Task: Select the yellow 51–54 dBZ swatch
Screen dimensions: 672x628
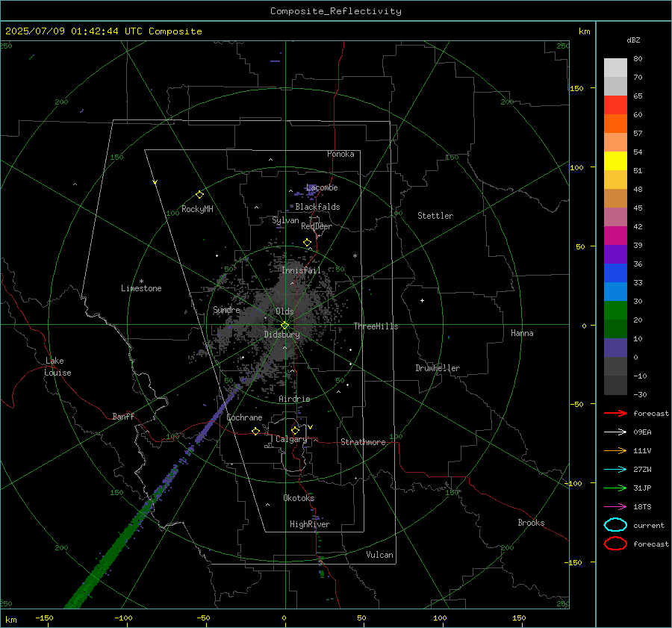Action: [x=615, y=161]
